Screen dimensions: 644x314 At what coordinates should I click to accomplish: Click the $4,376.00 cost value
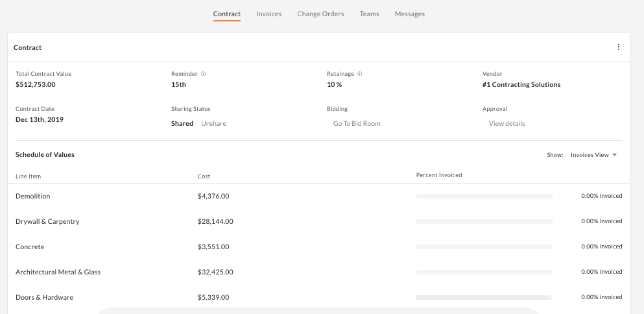[x=213, y=196]
